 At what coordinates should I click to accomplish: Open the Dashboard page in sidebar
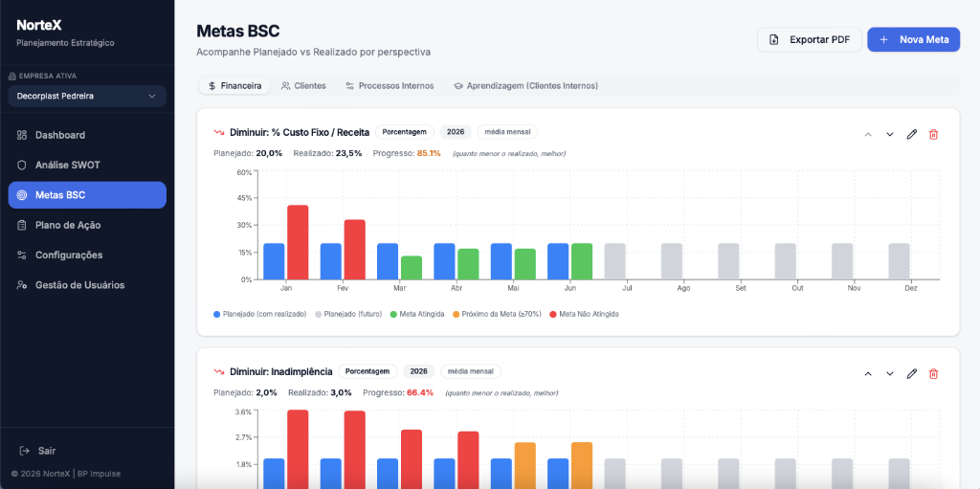(87, 135)
